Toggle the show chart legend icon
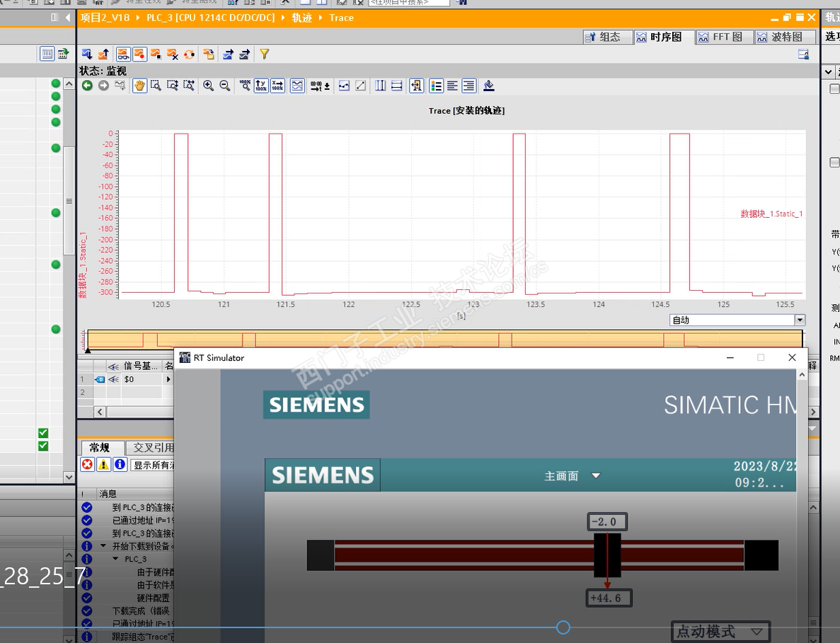The image size is (840, 643). [x=436, y=86]
